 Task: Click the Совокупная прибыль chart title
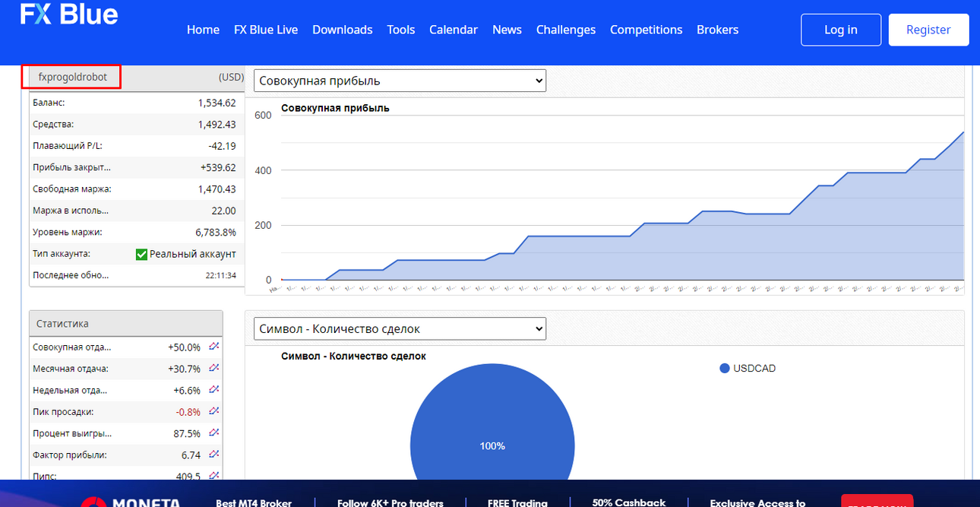click(335, 108)
